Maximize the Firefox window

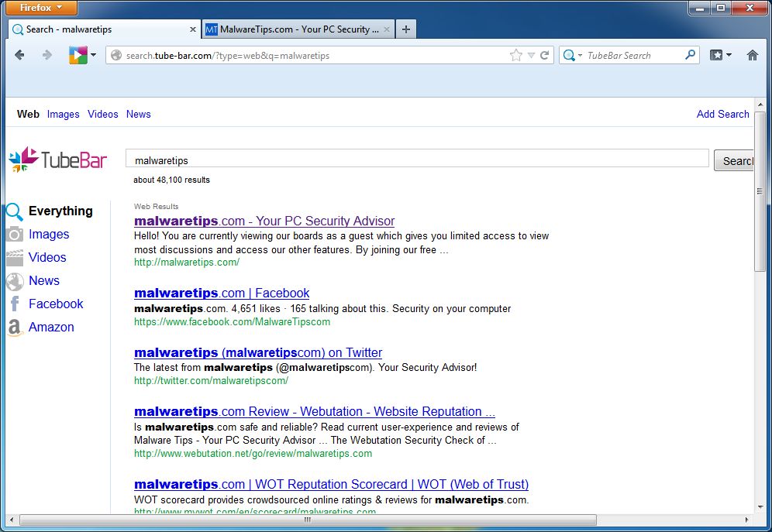click(x=721, y=8)
